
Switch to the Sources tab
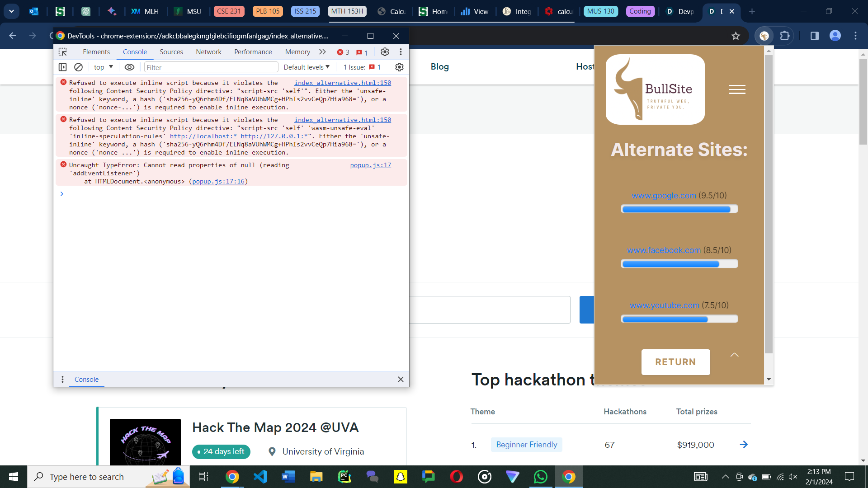click(171, 52)
